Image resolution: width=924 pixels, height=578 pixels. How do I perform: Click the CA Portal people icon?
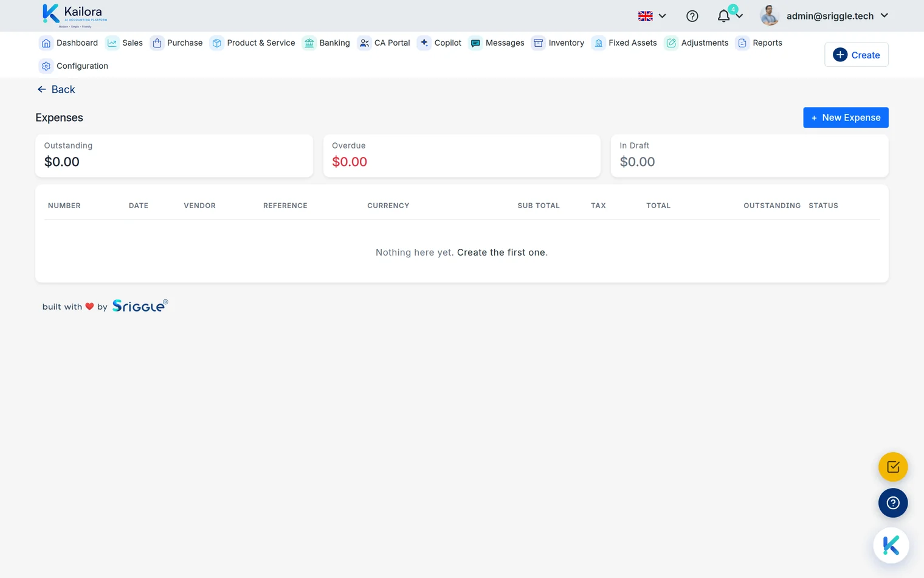click(364, 43)
